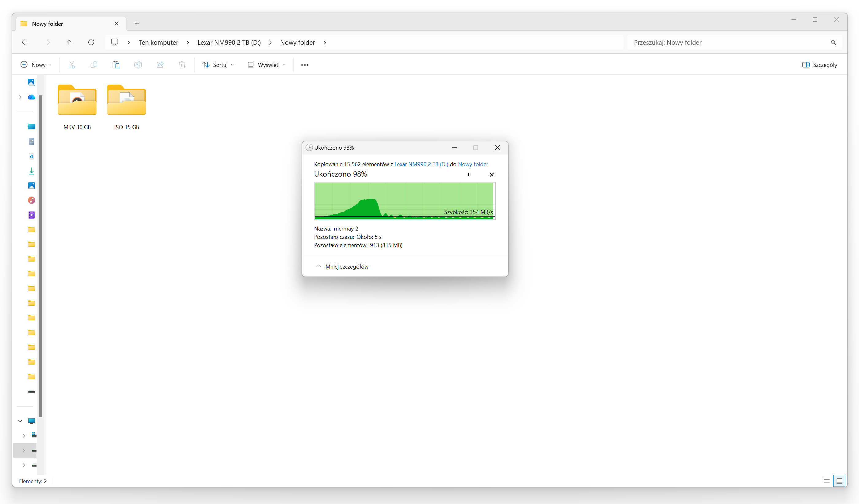Switch to list details view in status bar

tap(826, 480)
